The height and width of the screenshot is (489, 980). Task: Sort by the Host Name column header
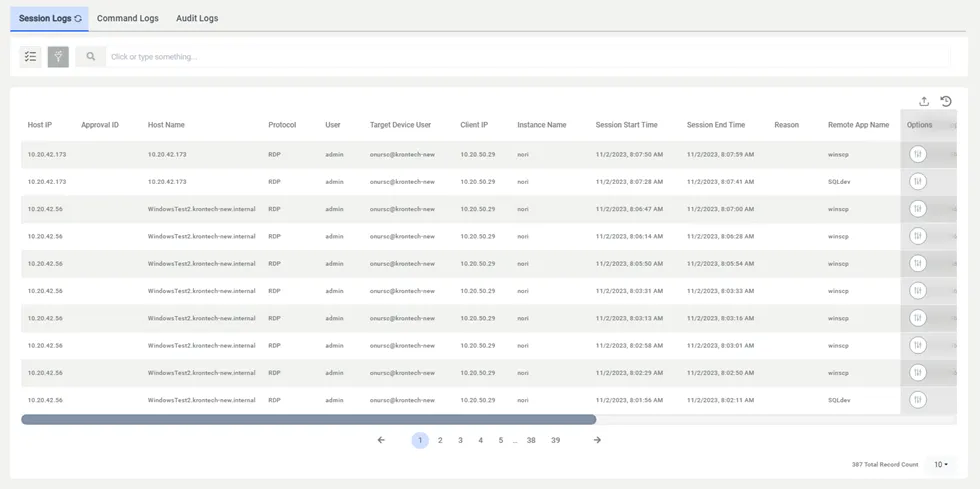pyautogui.click(x=166, y=125)
